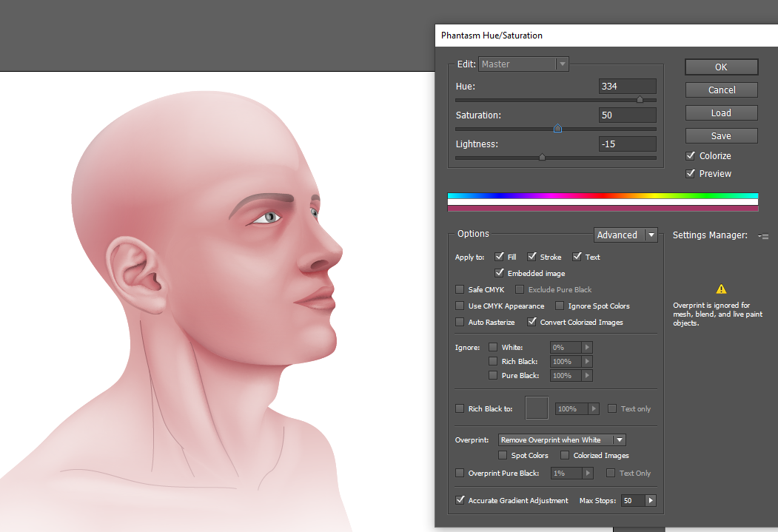Uncheck Accurate Gradient Adjustment

tap(460, 501)
